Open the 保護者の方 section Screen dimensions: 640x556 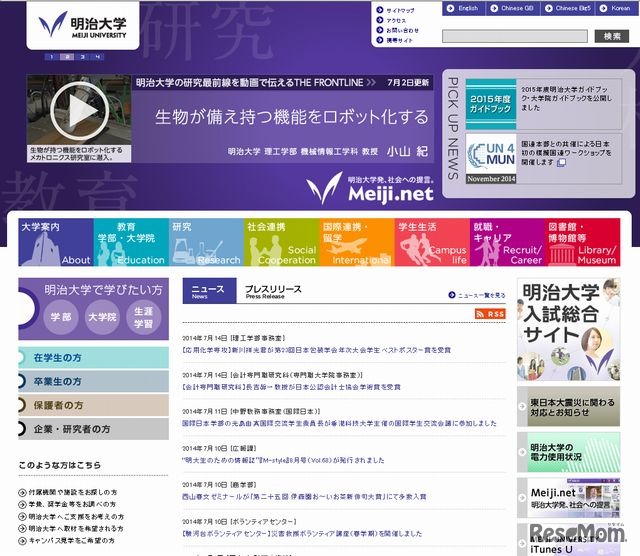click(93, 405)
